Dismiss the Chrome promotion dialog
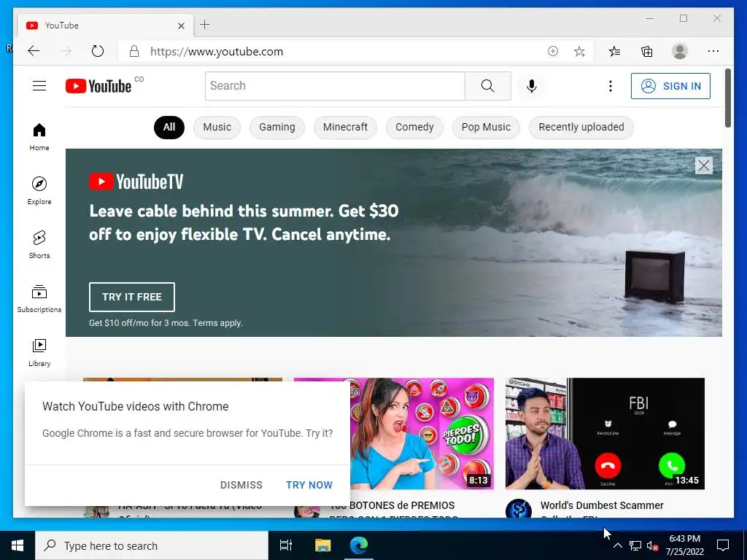Image resolution: width=747 pixels, height=560 pixels. click(241, 485)
